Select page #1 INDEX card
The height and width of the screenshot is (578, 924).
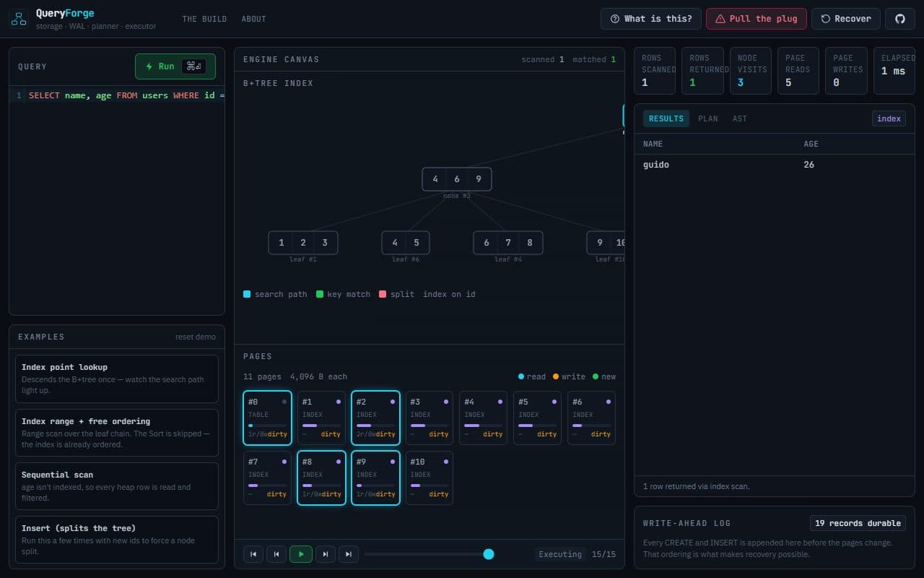[321, 418]
